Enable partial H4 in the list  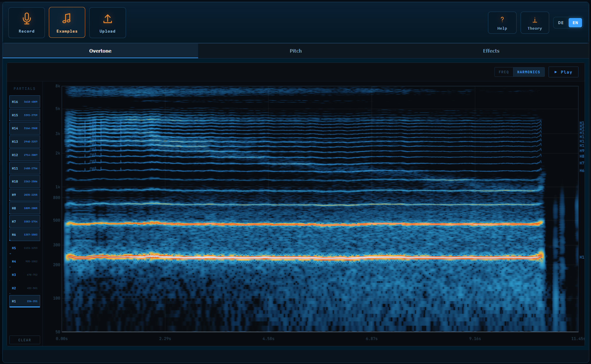coord(25,261)
